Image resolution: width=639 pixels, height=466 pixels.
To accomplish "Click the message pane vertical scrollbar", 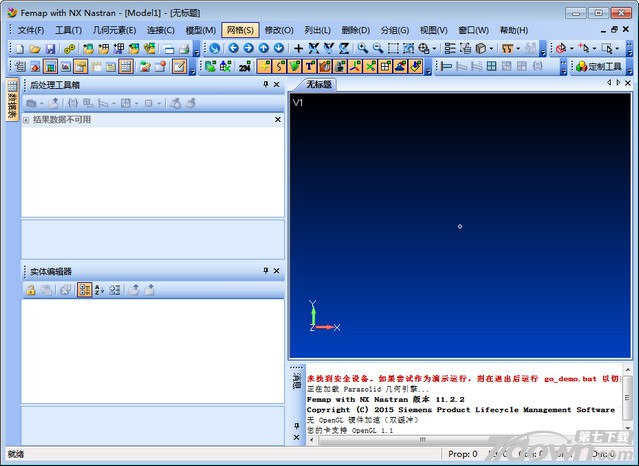I will point(627,400).
